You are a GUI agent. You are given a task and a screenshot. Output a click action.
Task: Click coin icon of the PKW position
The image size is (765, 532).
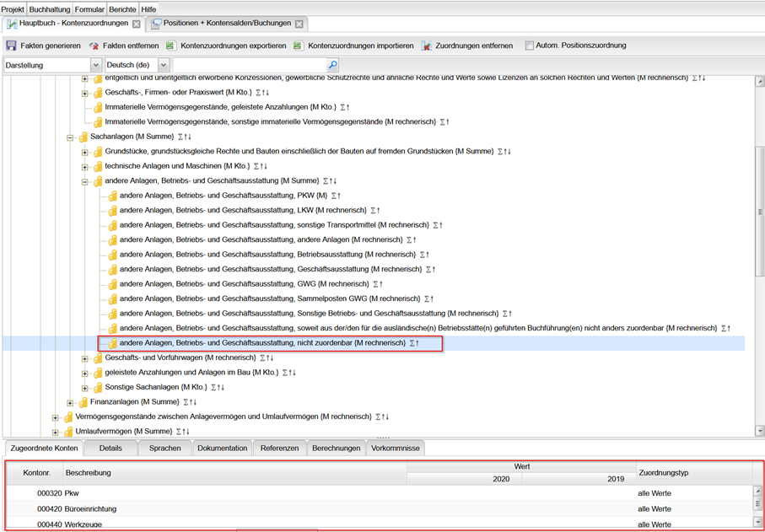(113, 196)
